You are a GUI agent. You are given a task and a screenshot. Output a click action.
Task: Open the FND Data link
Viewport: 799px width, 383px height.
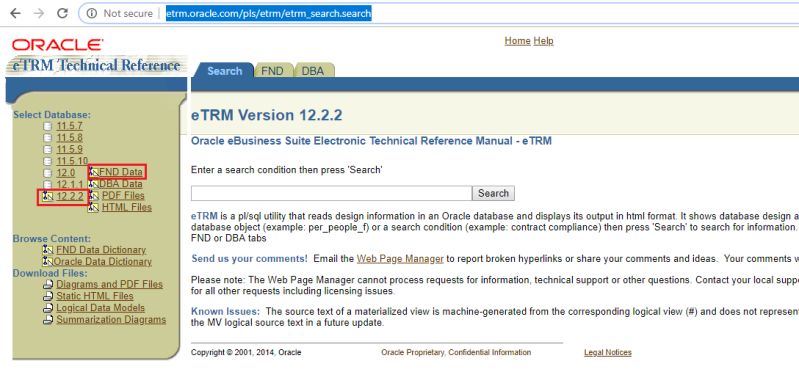click(x=121, y=172)
